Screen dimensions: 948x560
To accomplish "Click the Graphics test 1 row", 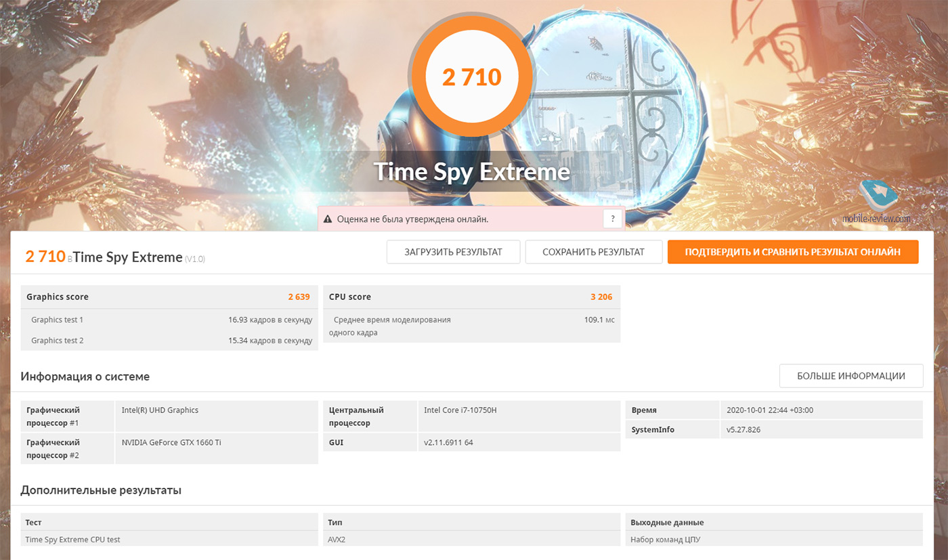I will 169,320.
